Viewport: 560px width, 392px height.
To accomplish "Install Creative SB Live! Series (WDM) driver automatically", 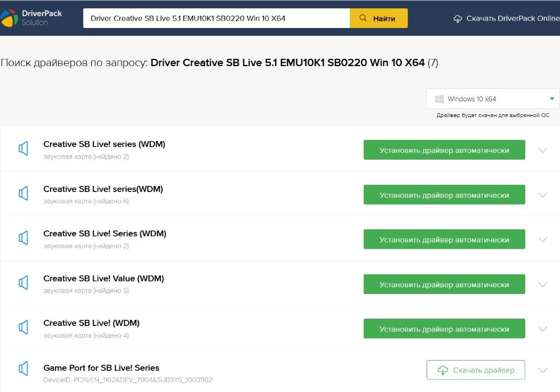I will click(444, 240).
